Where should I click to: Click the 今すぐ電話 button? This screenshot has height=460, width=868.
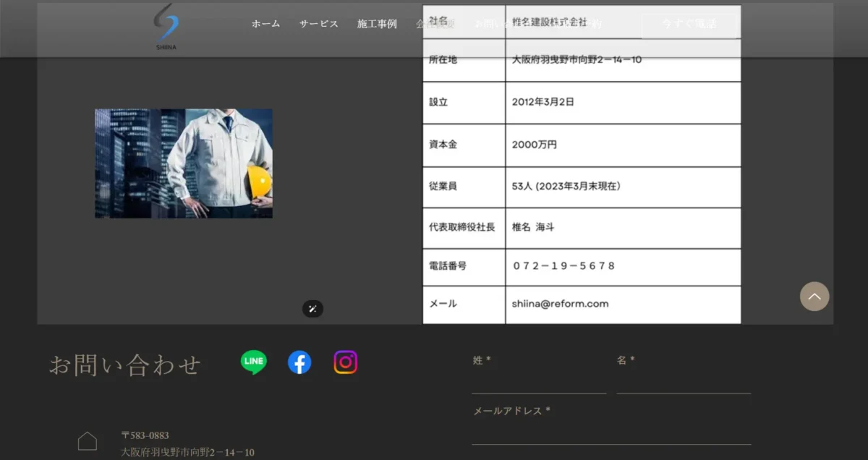[689, 24]
